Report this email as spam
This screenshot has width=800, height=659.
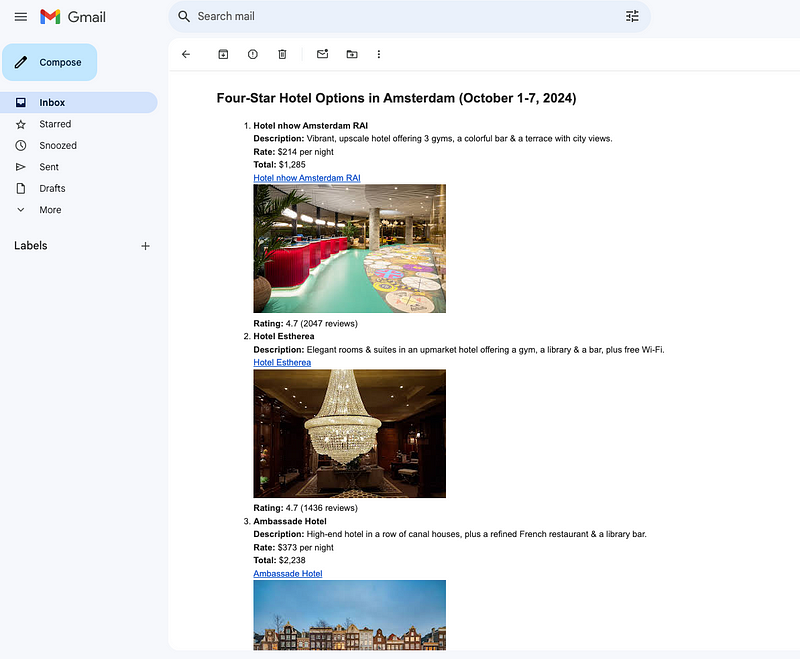pyautogui.click(x=252, y=54)
